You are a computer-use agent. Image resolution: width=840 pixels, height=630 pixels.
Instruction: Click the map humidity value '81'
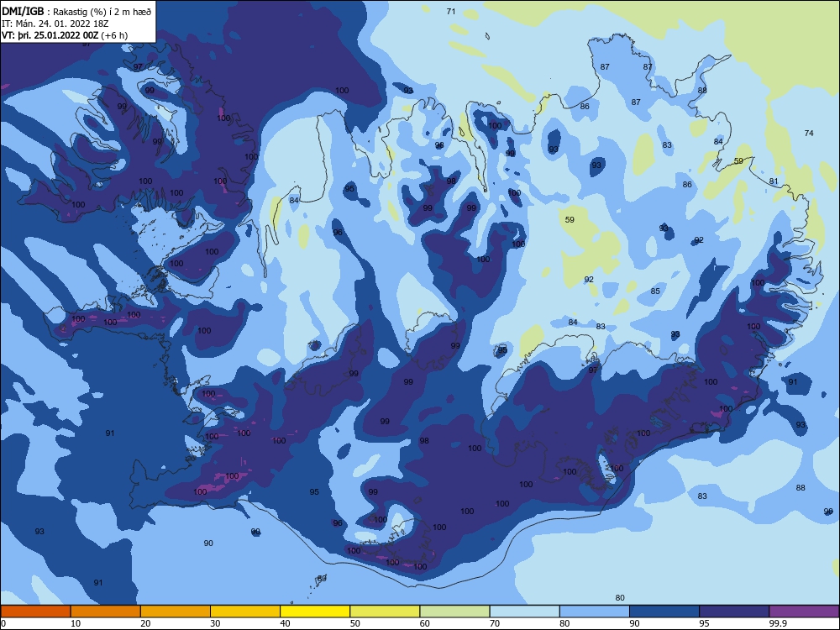[x=774, y=181]
